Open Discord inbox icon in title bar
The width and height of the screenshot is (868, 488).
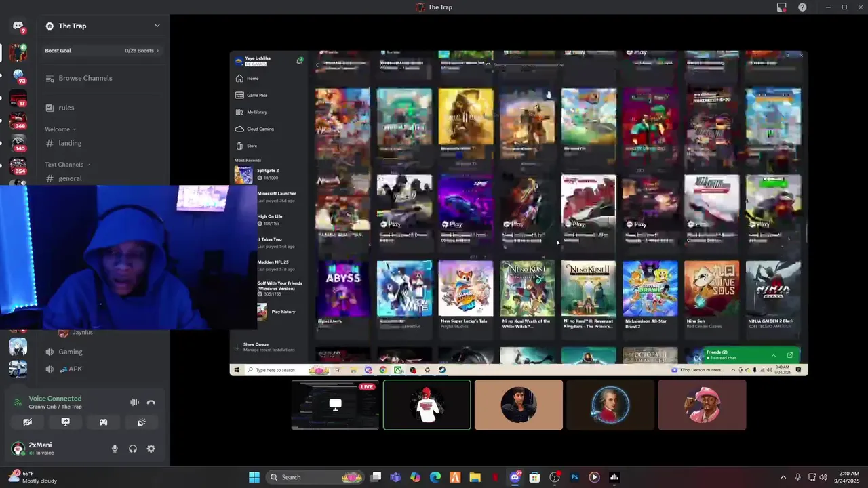coord(782,7)
